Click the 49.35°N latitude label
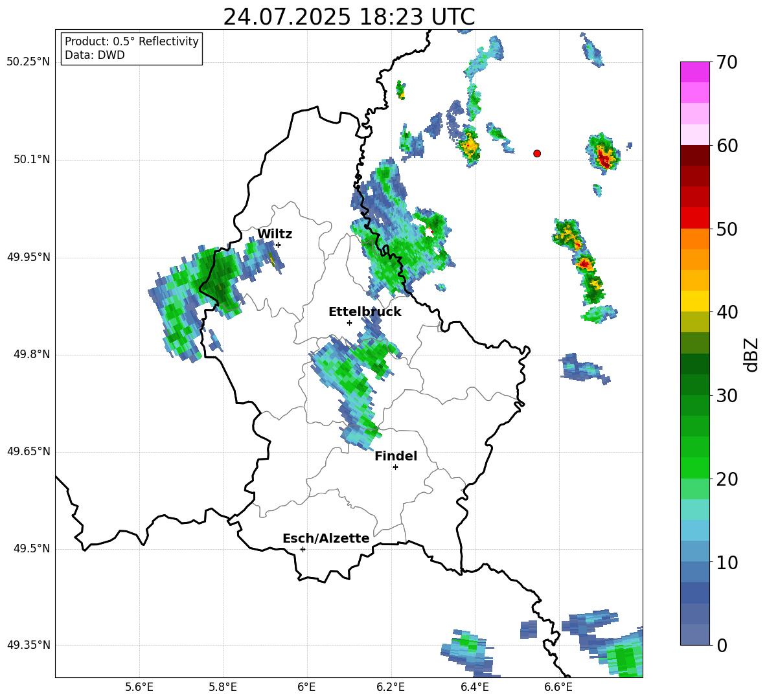The image size is (767, 700). 29,645
